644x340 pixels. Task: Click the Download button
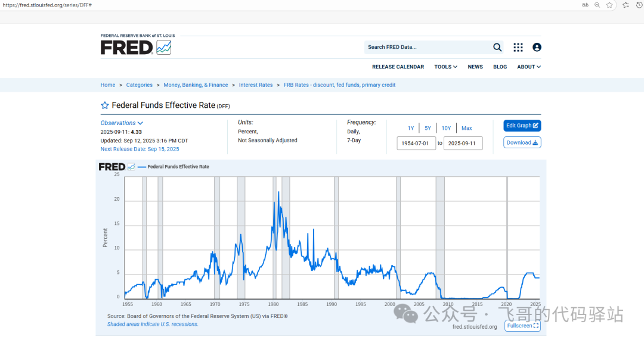click(522, 142)
